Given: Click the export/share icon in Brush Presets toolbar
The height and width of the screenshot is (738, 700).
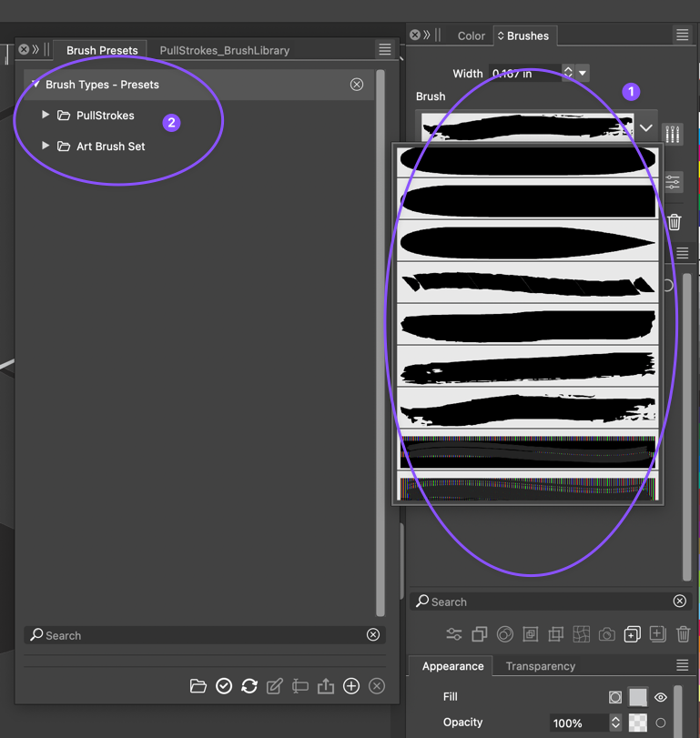Looking at the screenshot, I should [x=326, y=686].
